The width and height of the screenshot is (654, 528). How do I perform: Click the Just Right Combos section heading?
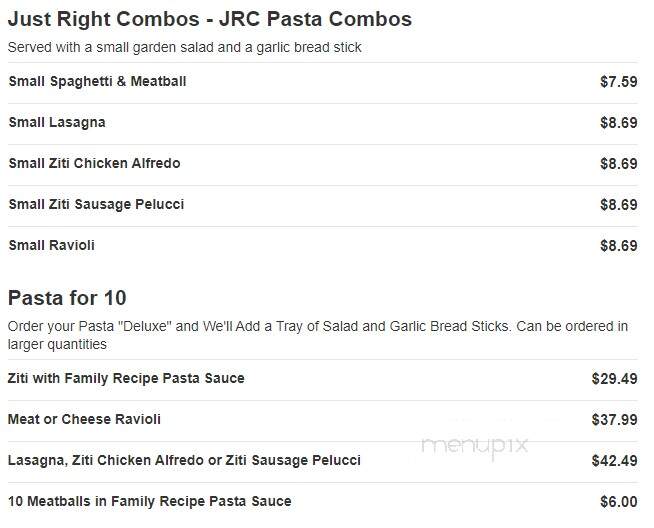(210, 19)
